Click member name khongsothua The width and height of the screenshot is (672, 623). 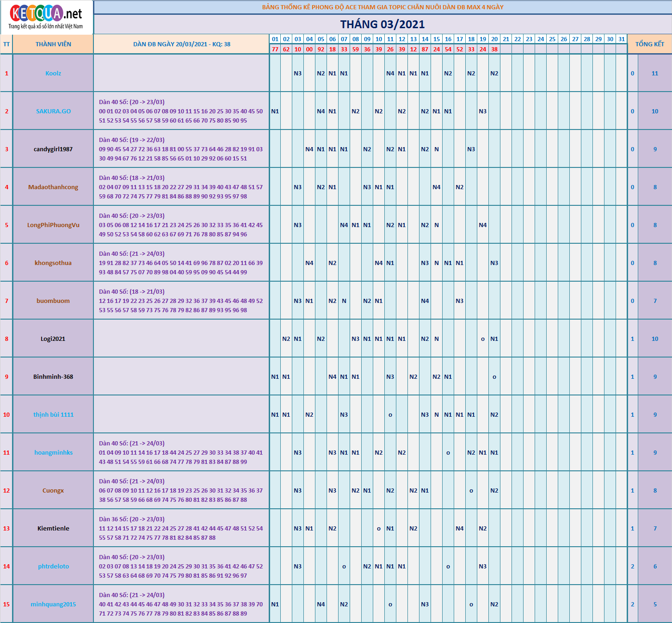pos(53,263)
